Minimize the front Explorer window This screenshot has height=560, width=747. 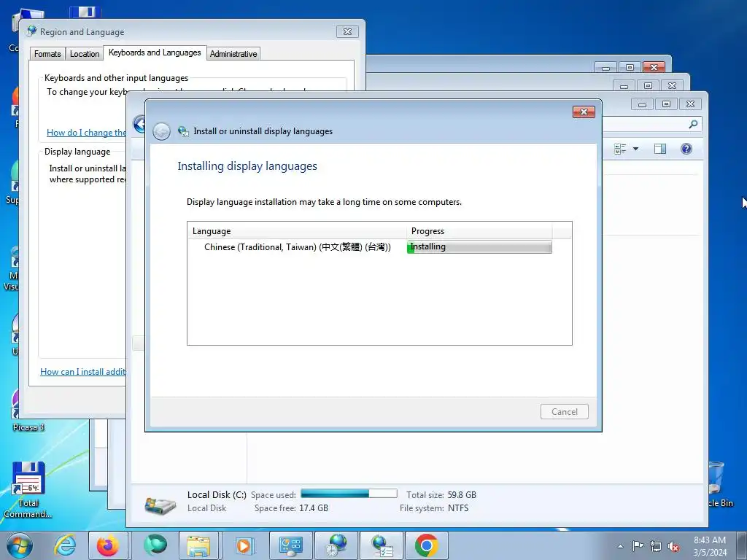[642, 104]
